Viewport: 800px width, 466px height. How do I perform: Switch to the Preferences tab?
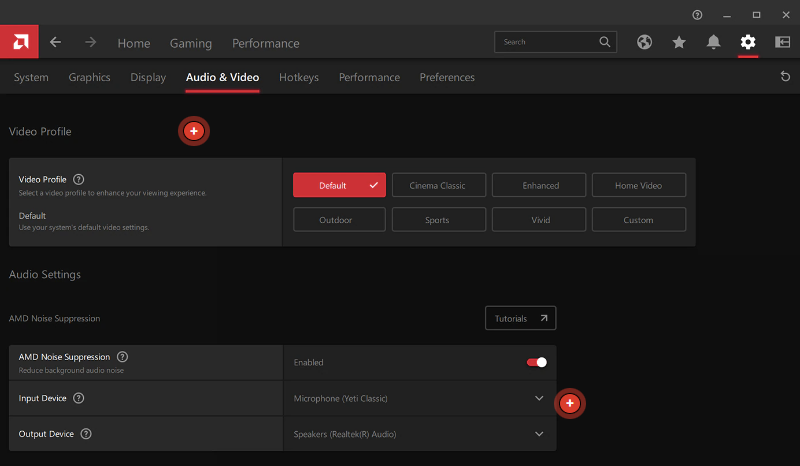[x=447, y=77]
